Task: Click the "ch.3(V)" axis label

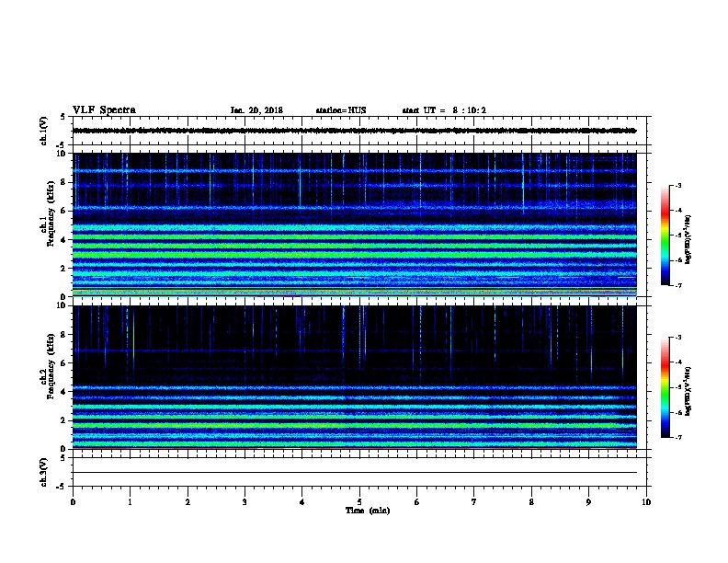Action: tap(43, 472)
